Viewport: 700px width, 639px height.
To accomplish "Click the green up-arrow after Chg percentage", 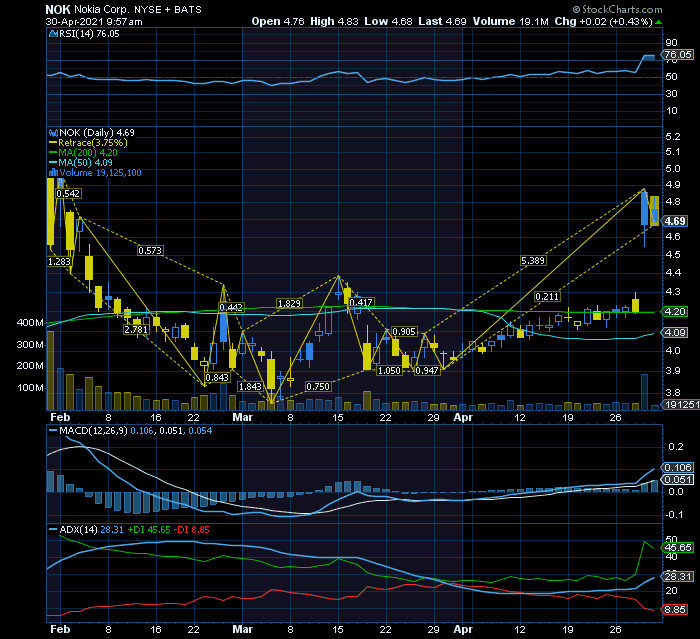I will coord(658,22).
